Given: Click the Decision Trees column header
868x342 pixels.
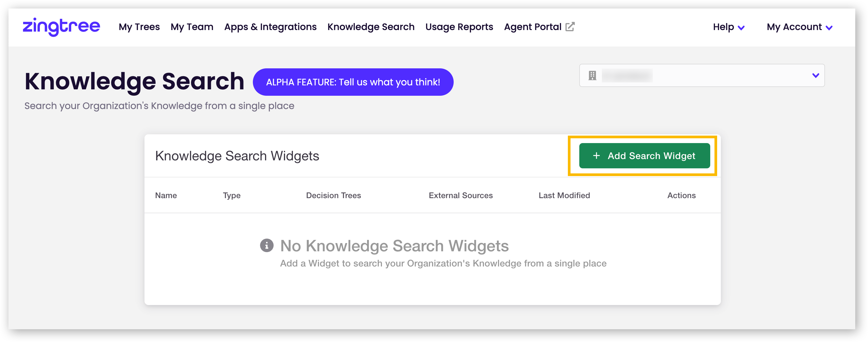Looking at the screenshot, I should 333,195.
